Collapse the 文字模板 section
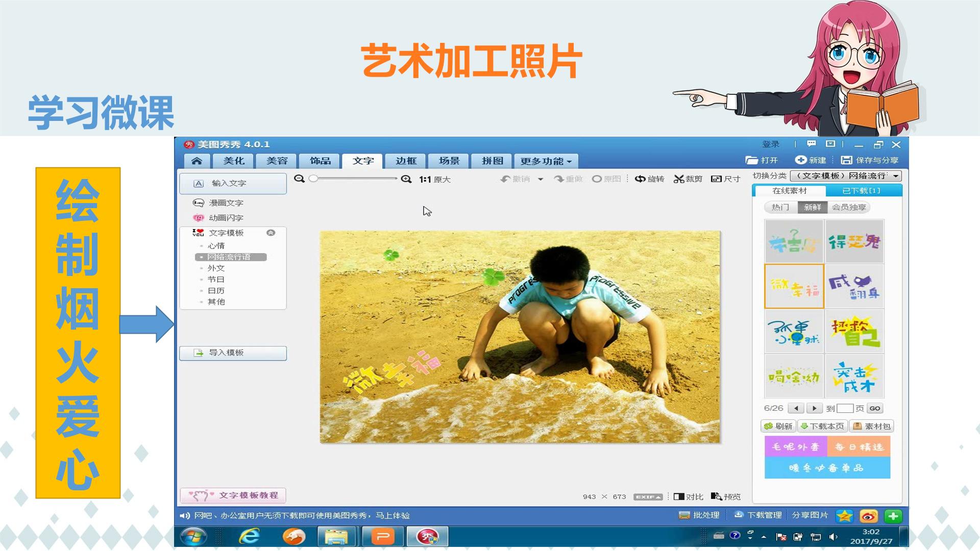Screen dimensions: 980x551 271,233
